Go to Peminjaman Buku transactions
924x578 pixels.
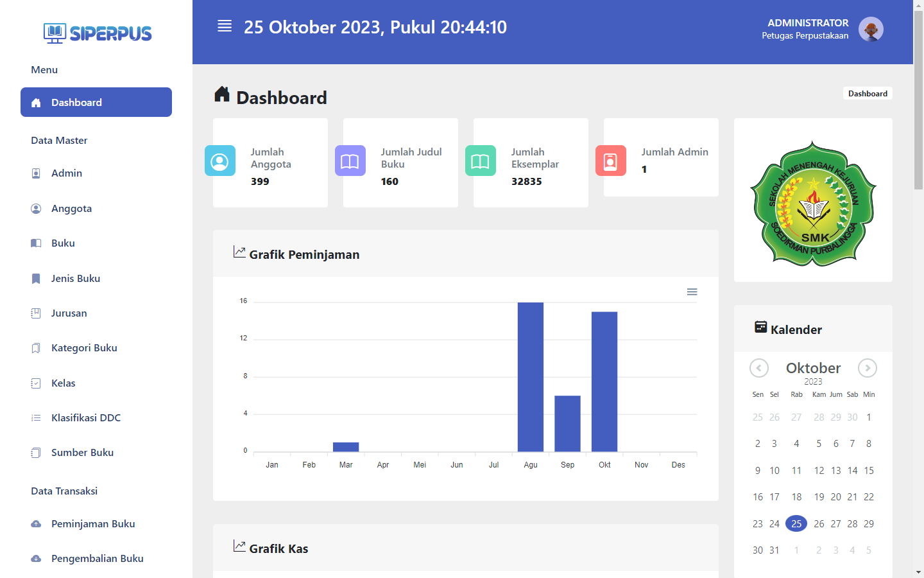[93, 524]
